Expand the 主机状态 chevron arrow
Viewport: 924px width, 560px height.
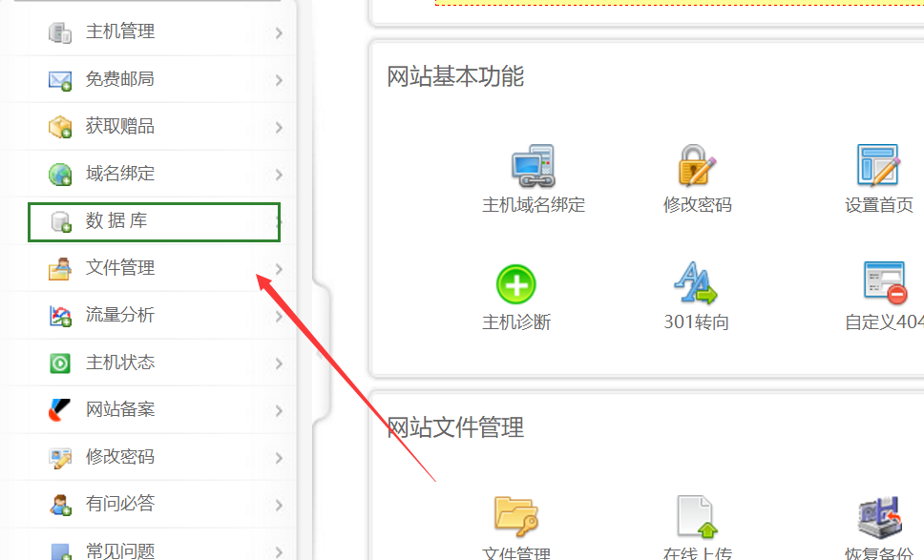(279, 363)
